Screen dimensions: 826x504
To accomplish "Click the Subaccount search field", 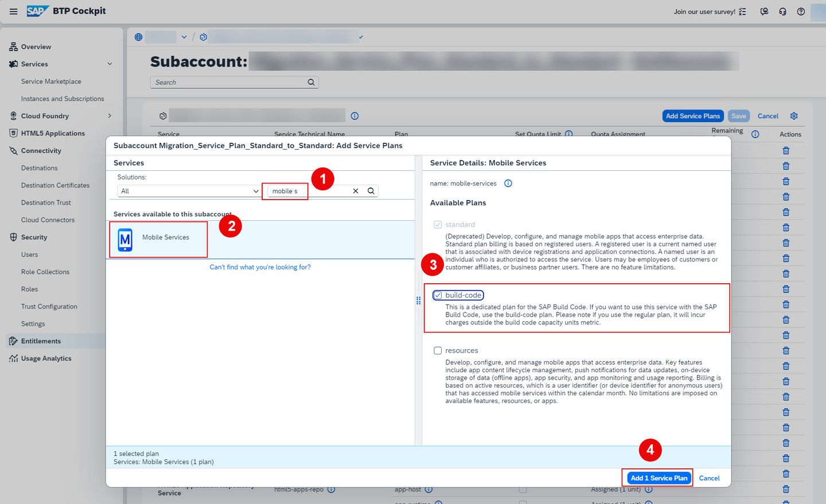I will point(234,83).
